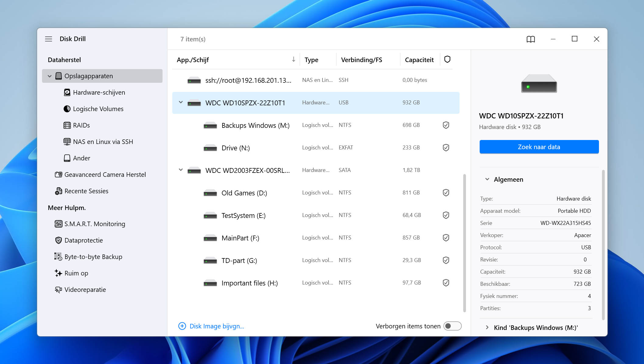This screenshot has width=644, height=364.
Task: Click shield icon for Old Games (D:)
Action: [x=446, y=193]
